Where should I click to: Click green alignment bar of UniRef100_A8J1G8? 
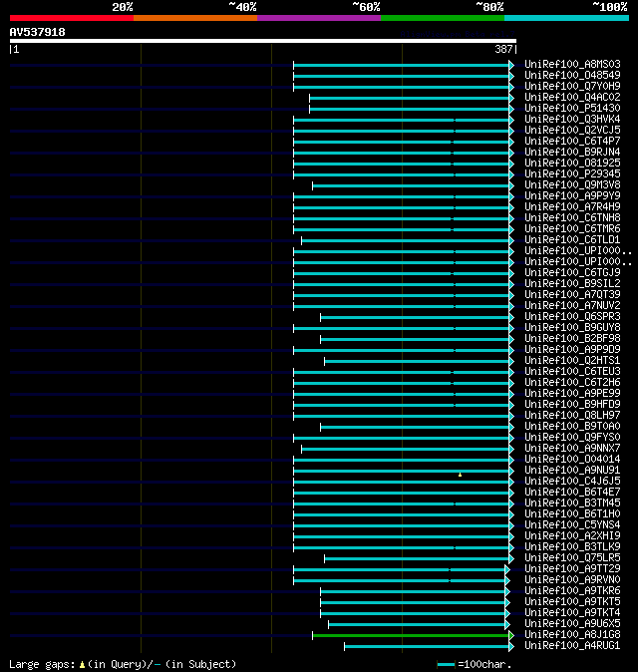[411, 635]
